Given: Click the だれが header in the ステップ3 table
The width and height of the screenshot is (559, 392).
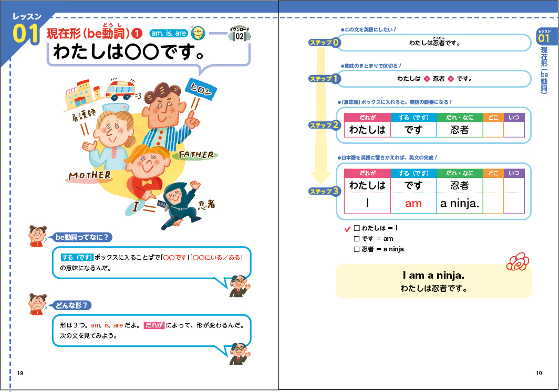Looking at the screenshot, I should pyautogui.click(x=367, y=173).
